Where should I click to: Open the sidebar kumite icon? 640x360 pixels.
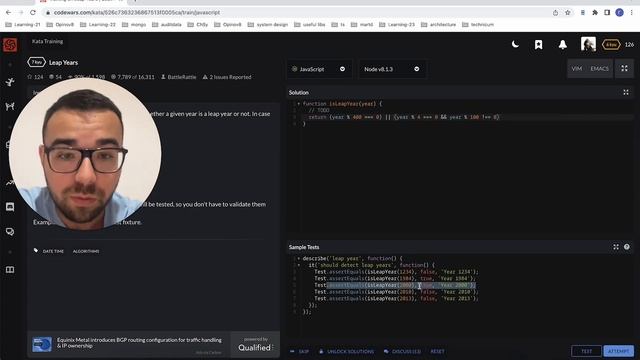coord(10,107)
